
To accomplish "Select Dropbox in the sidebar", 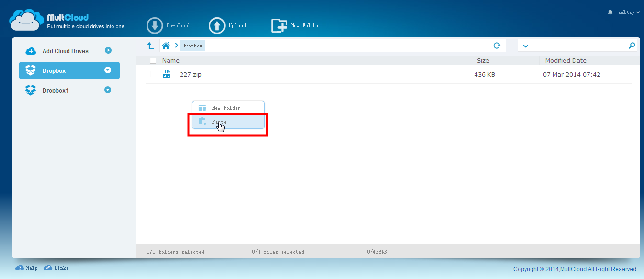I will [x=69, y=70].
